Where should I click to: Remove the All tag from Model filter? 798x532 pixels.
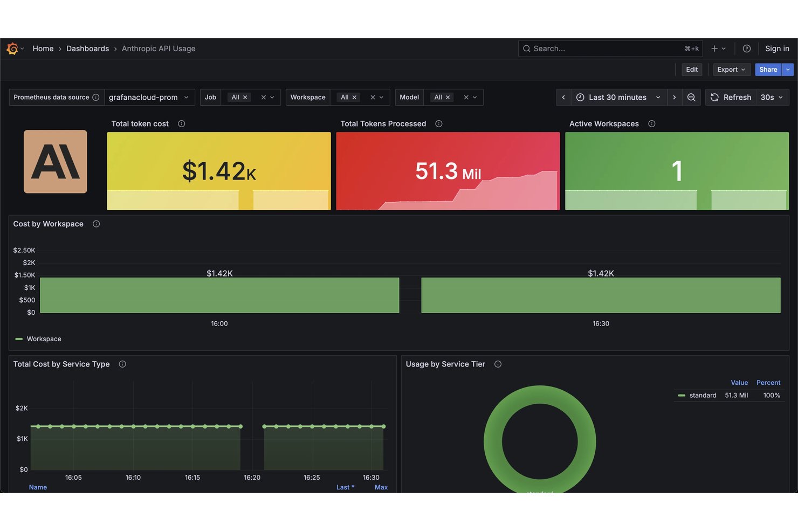(448, 98)
